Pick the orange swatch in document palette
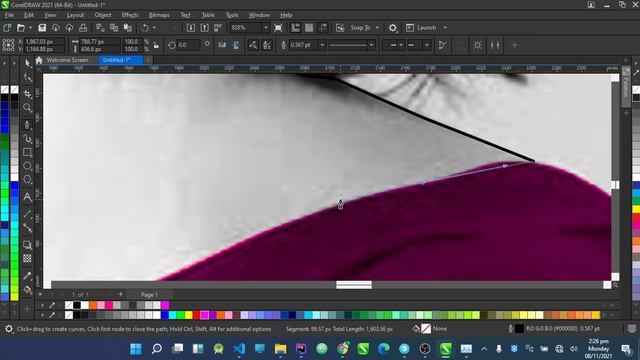640x360 pixels. 93,305
